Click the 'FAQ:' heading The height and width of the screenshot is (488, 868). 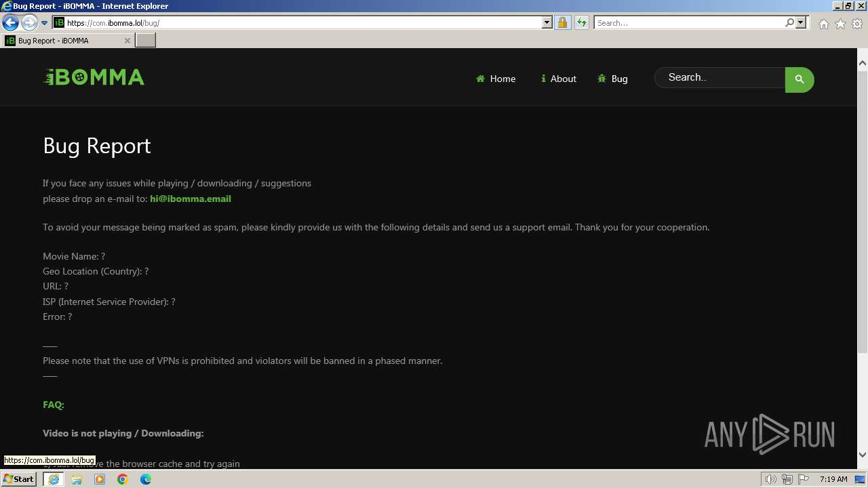[x=54, y=405]
